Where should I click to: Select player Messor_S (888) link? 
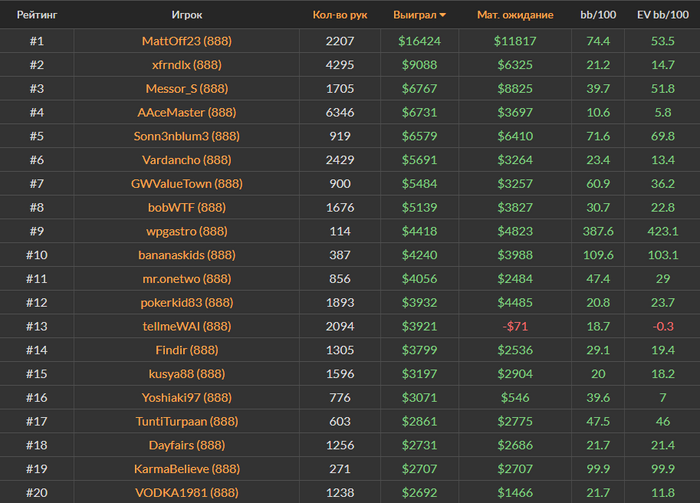pos(186,89)
